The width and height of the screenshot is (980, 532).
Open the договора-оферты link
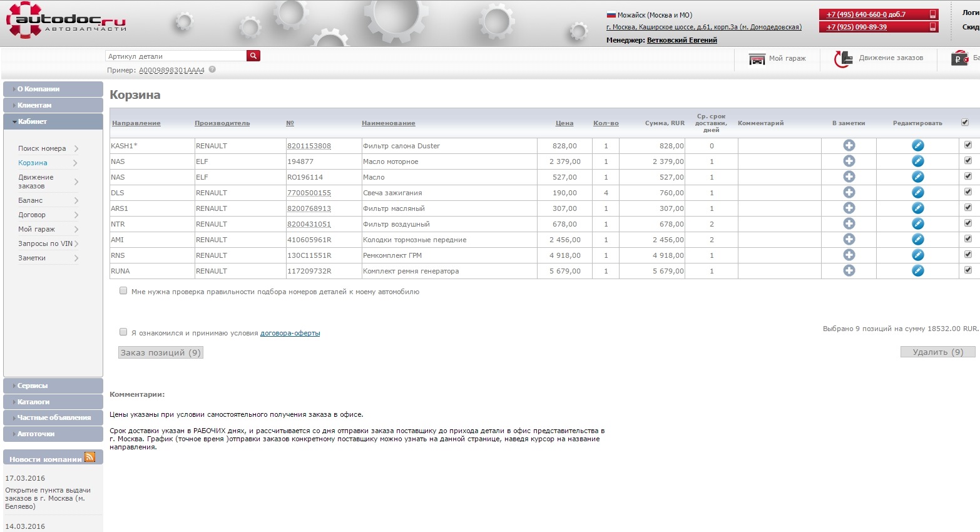pyautogui.click(x=290, y=333)
